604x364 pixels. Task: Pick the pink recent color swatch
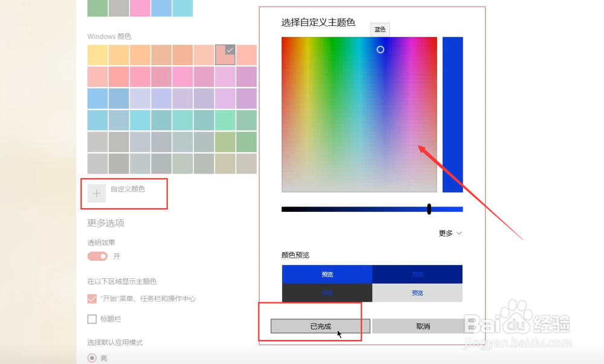click(140, 8)
